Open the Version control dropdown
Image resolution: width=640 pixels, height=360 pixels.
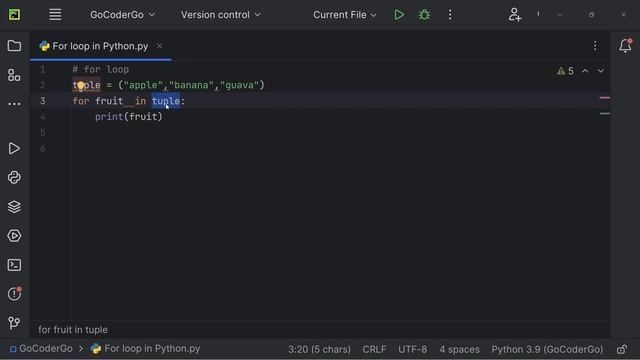point(220,15)
